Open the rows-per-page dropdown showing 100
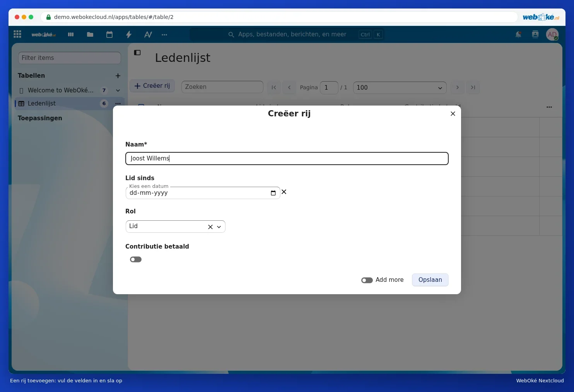Image resolution: width=574 pixels, height=392 pixels. click(x=400, y=88)
